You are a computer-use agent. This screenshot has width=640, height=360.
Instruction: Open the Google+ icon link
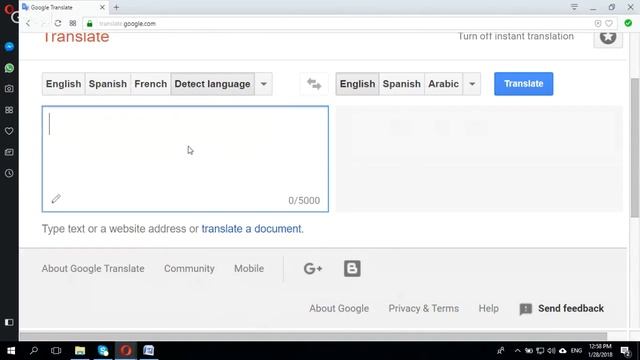pyautogui.click(x=313, y=269)
